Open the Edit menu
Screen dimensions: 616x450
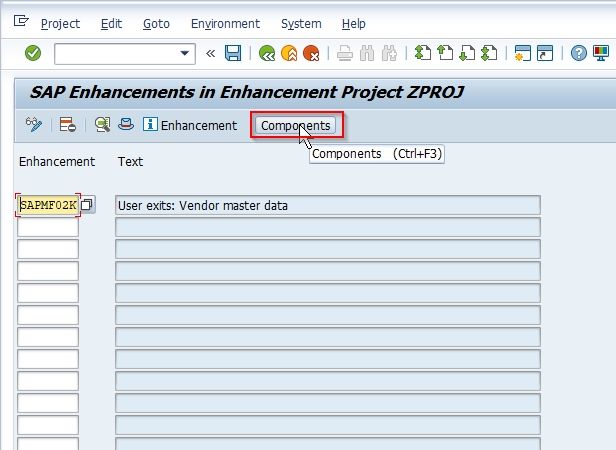coord(111,24)
